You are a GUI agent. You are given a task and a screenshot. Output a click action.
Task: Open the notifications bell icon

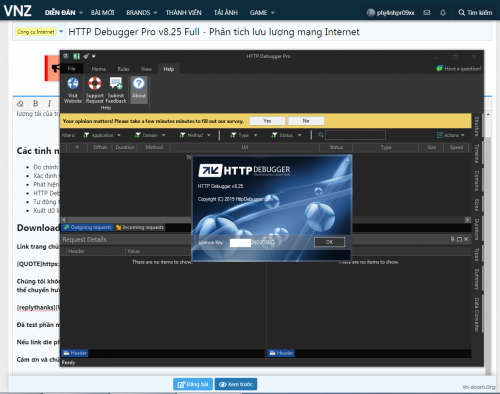coord(443,13)
